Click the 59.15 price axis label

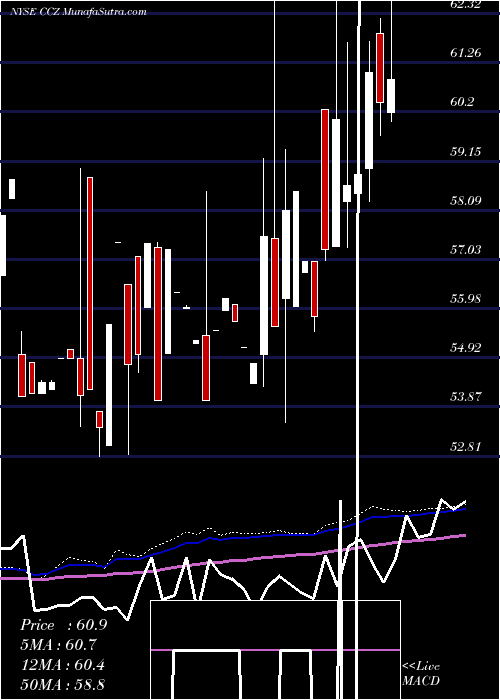pos(466,152)
